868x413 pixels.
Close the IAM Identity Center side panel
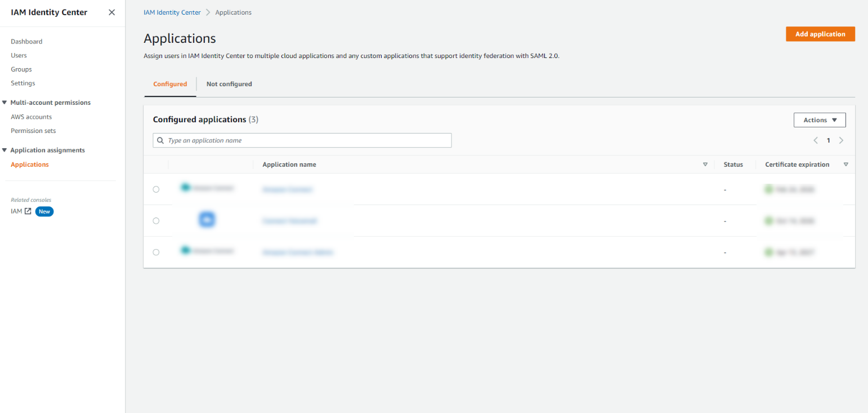[x=111, y=12]
